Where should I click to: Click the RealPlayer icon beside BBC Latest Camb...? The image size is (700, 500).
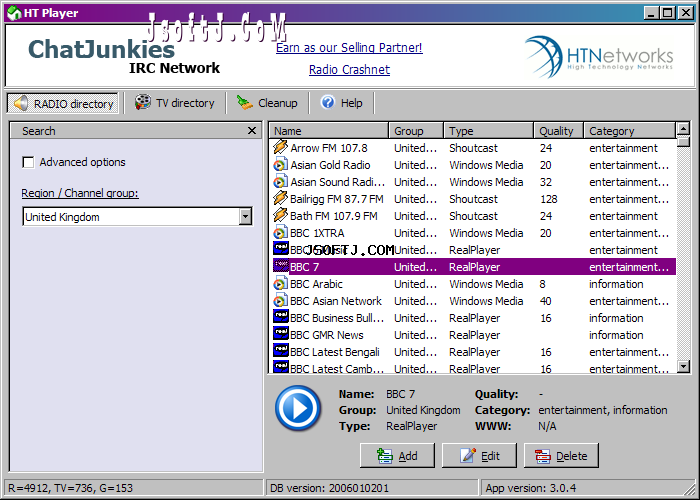pyautogui.click(x=280, y=367)
